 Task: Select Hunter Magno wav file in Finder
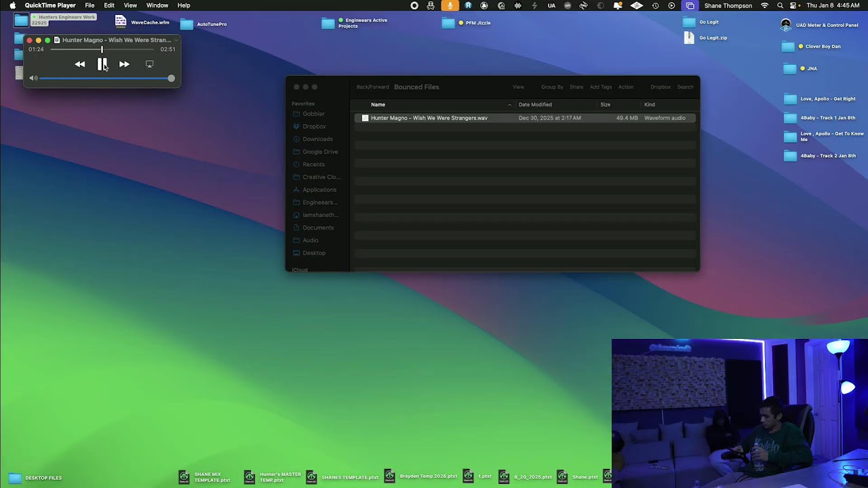tap(524, 118)
